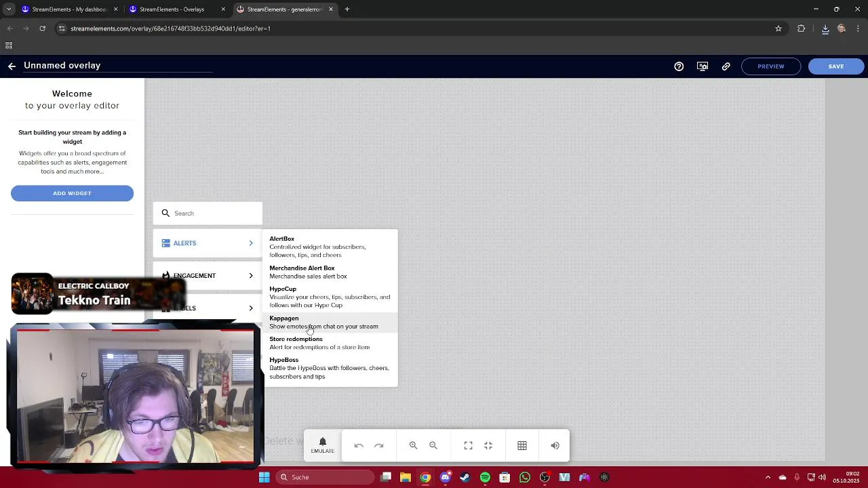Open Discord from taskbar
This screenshot has height=488, width=868.
pos(445,477)
